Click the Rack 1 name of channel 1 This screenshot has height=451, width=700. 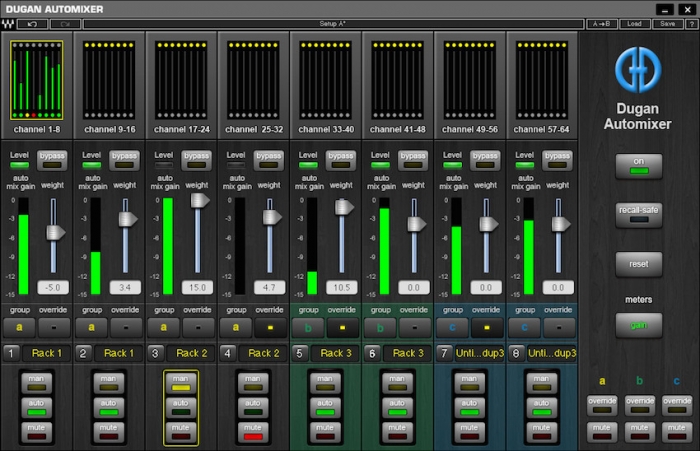46,353
